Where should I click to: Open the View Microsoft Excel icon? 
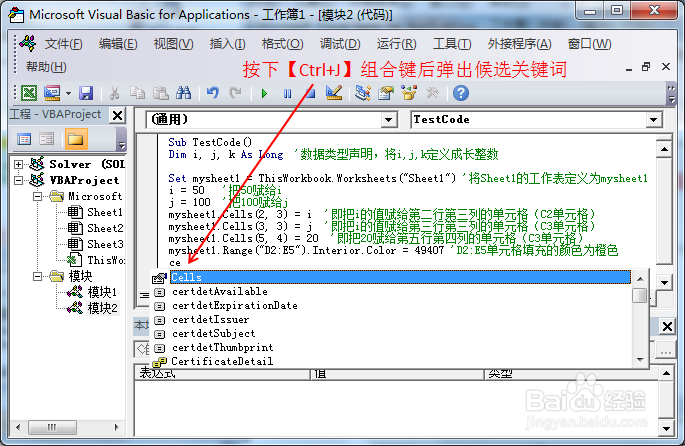pos(29,93)
